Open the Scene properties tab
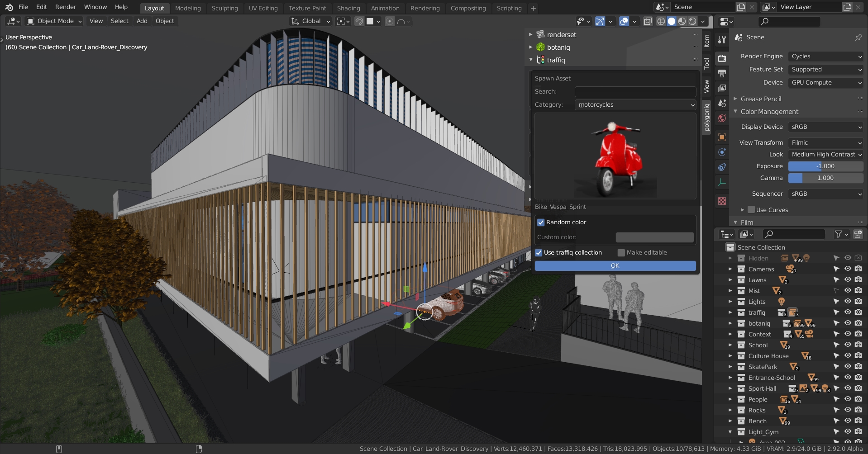 pyautogui.click(x=722, y=104)
